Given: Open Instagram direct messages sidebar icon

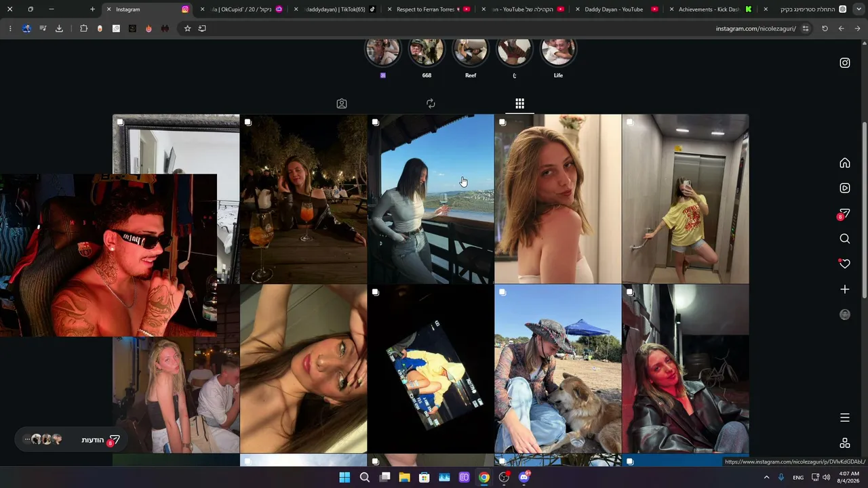Looking at the screenshot, I should point(845,213).
